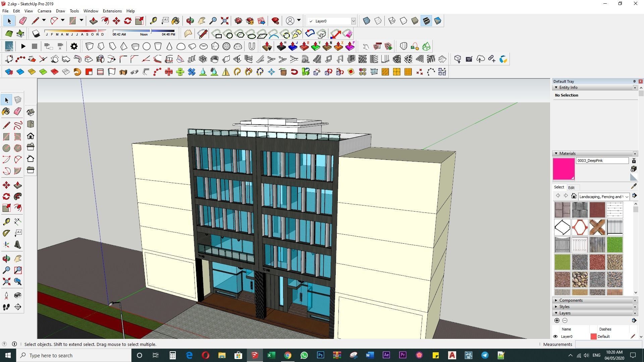Open the user account dropdown arrow
644x362 pixels.
[x=299, y=20]
